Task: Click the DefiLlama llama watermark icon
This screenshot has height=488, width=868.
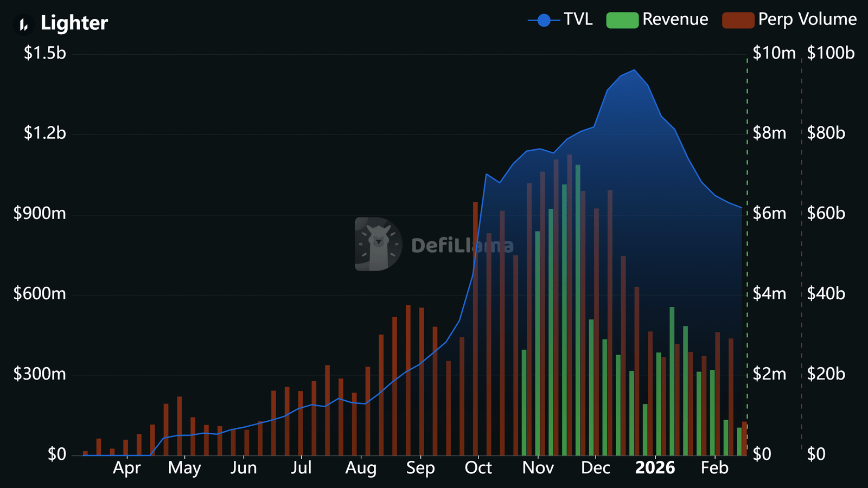Action: click(378, 245)
